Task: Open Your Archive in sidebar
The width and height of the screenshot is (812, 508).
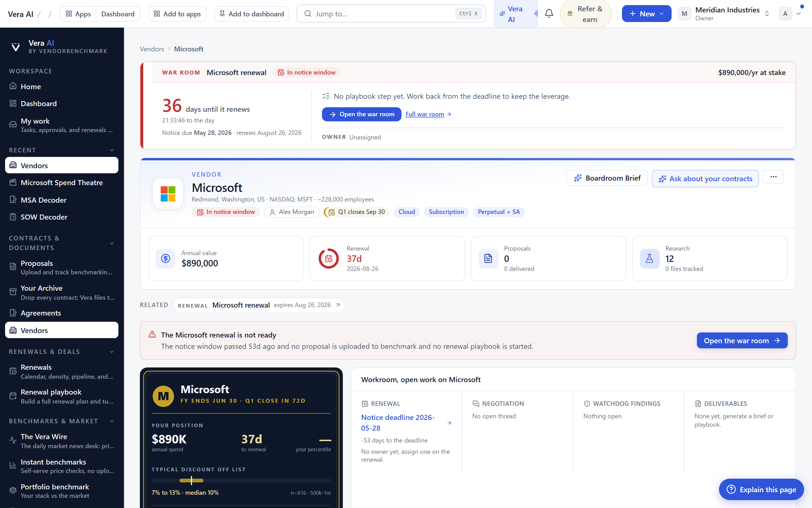Action: click(62, 292)
